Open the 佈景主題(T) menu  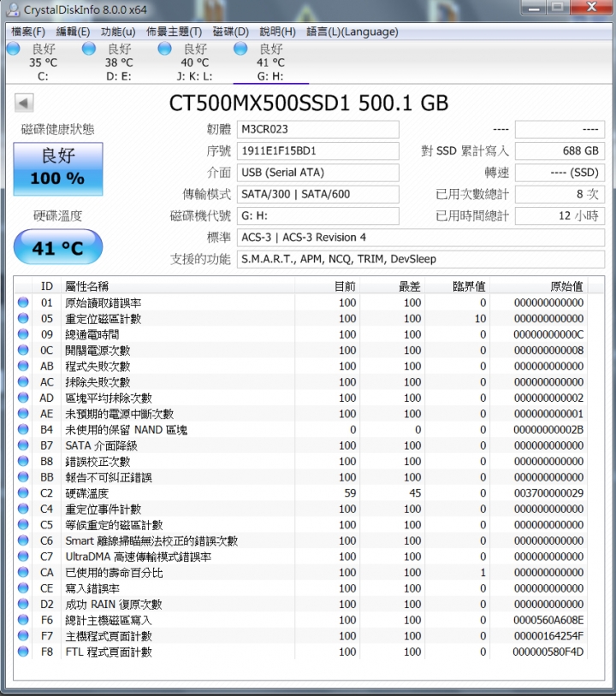point(174,32)
